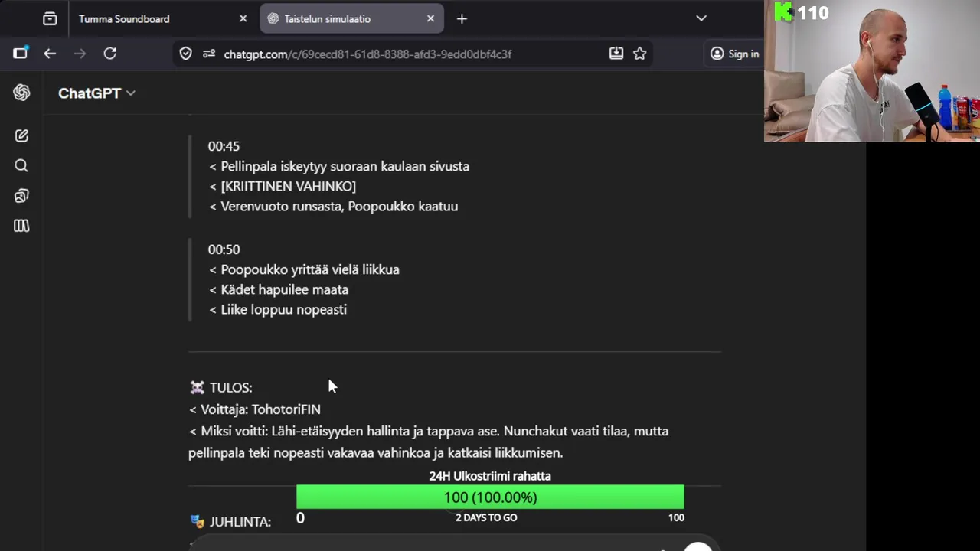Start a new chat with the pencil icon
Viewport: 980px width, 551px height.
[x=21, y=135]
